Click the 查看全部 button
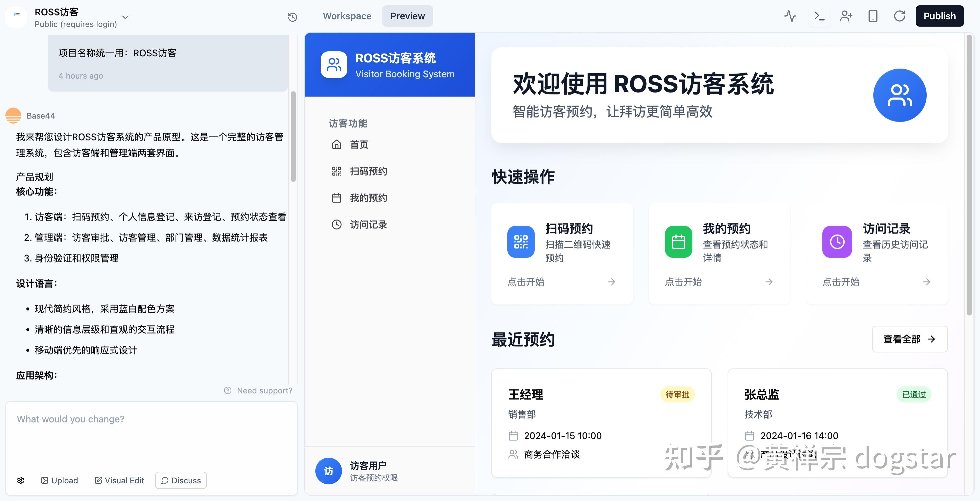Viewport: 980px width, 501px height. tap(910, 339)
